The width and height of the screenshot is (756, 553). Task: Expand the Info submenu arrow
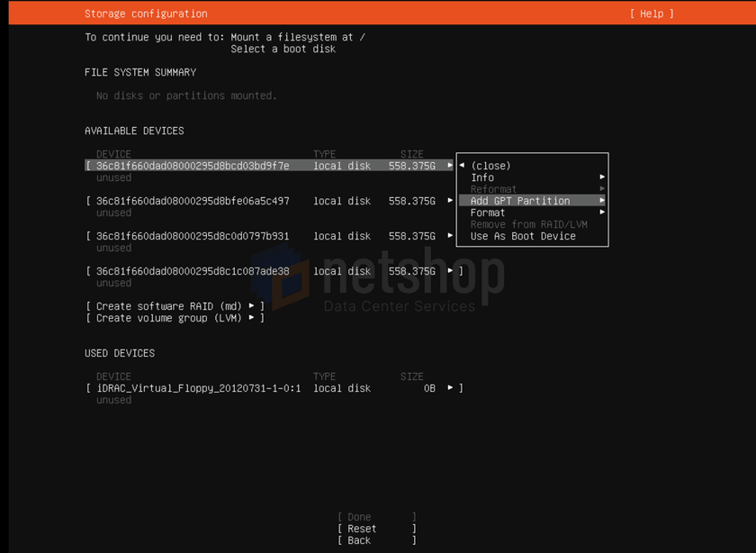pyautogui.click(x=602, y=177)
